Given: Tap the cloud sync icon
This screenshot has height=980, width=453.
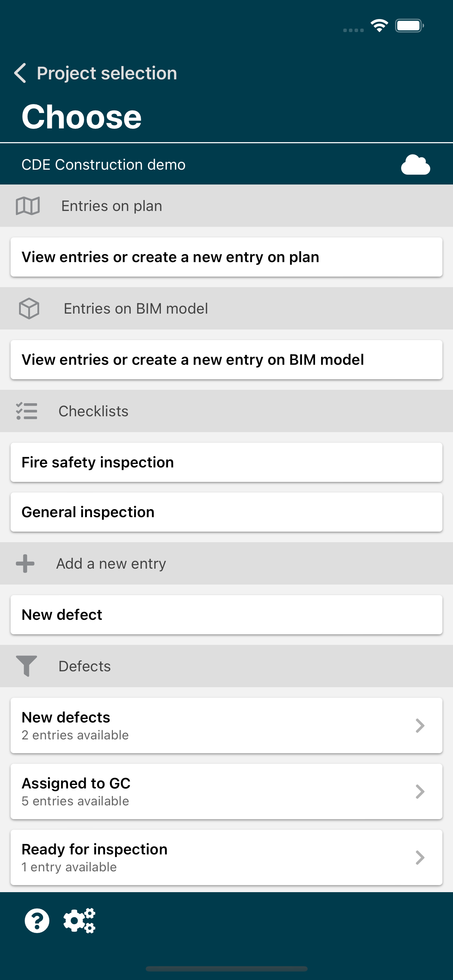Looking at the screenshot, I should pyautogui.click(x=415, y=165).
